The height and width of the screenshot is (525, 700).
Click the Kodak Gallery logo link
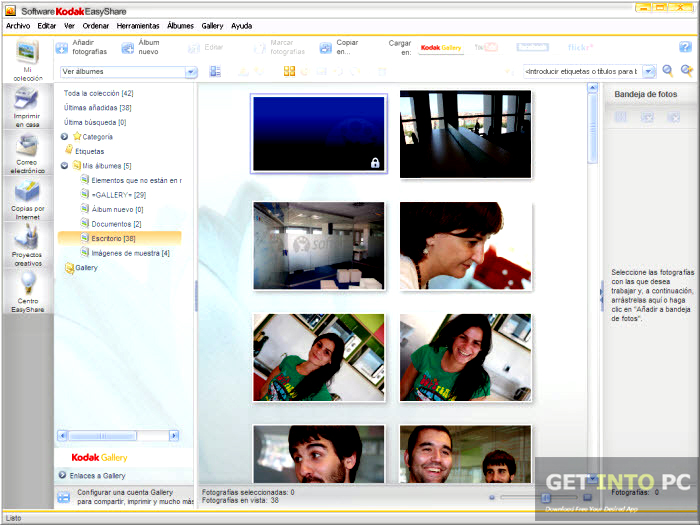[x=99, y=458]
